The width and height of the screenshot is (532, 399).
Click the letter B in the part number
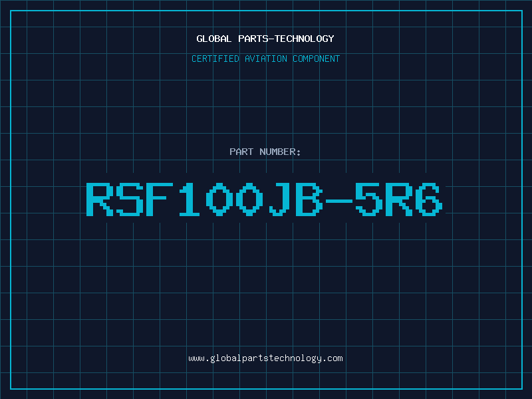(x=309, y=199)
